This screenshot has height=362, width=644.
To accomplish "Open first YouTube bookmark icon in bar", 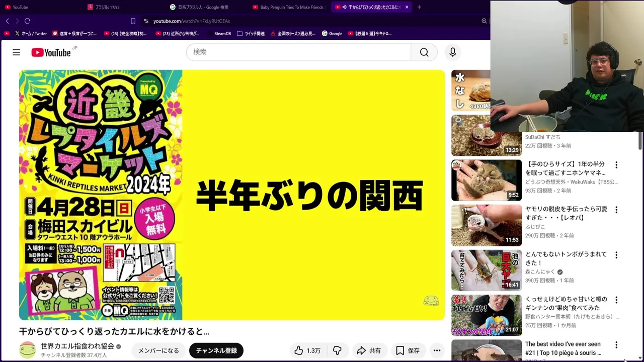I will point(7,34).
